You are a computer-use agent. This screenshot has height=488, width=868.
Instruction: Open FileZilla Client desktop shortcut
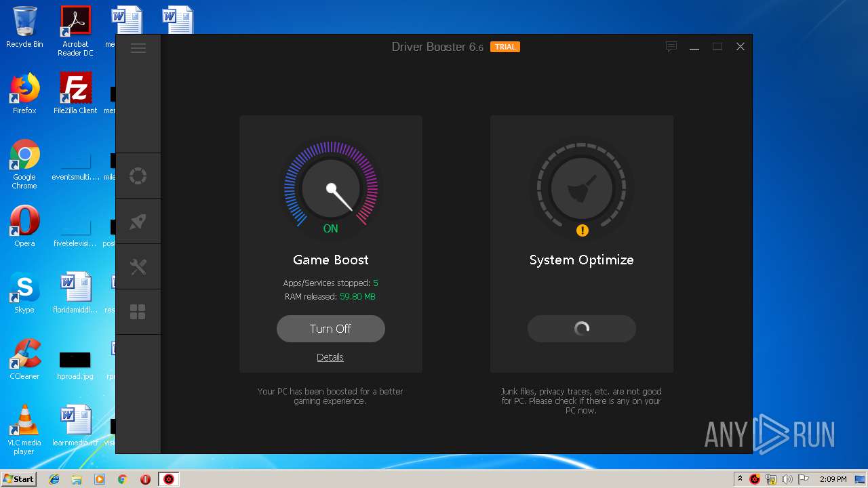pos(75,93)
